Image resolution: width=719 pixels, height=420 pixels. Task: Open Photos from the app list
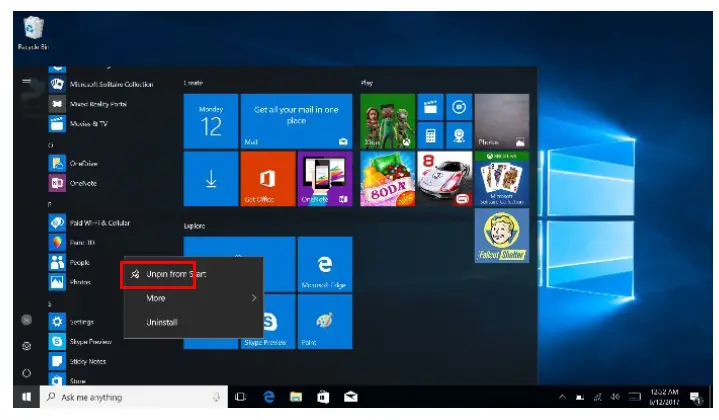coord(70,282)
